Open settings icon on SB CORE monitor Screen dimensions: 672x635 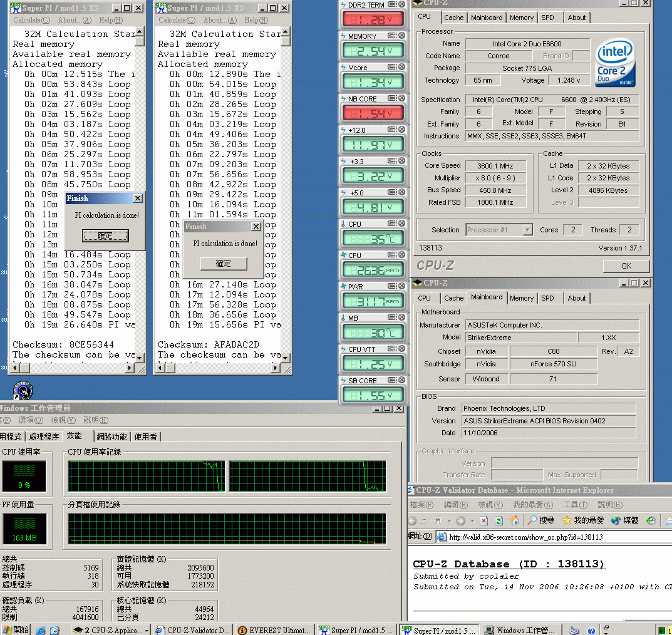(391, 380)
